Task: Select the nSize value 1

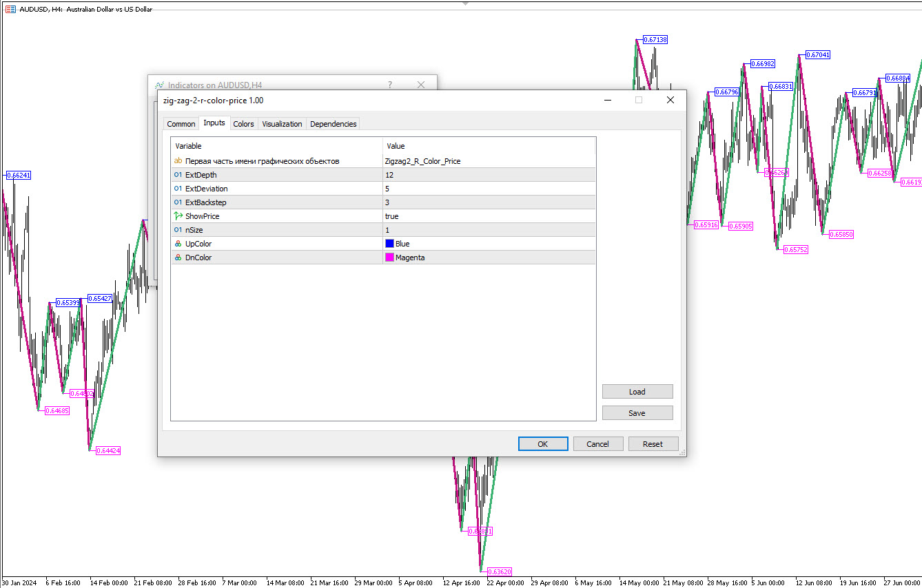Action: (x=489, y=230)
